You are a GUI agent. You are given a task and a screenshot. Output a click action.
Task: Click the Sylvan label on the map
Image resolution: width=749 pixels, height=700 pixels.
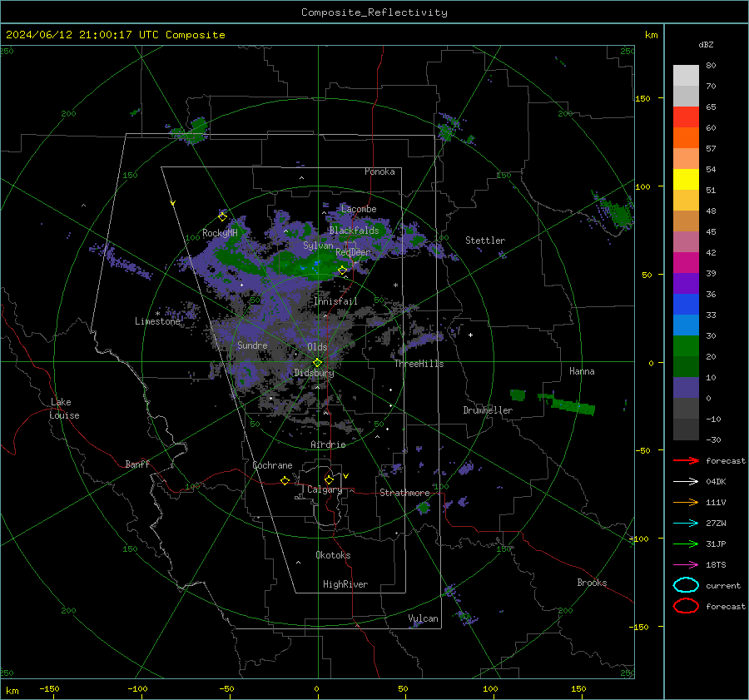coord(318,246)
